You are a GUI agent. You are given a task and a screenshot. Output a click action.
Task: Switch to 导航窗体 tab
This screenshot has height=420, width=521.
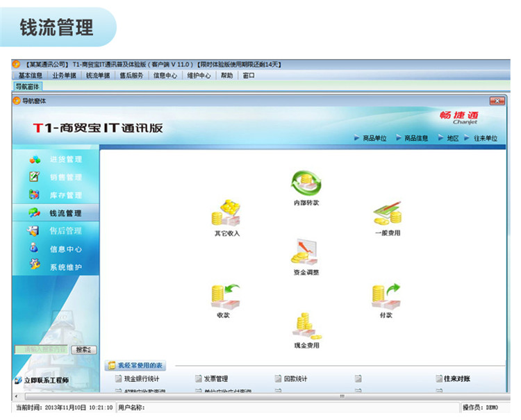click(x=28, y=87)
